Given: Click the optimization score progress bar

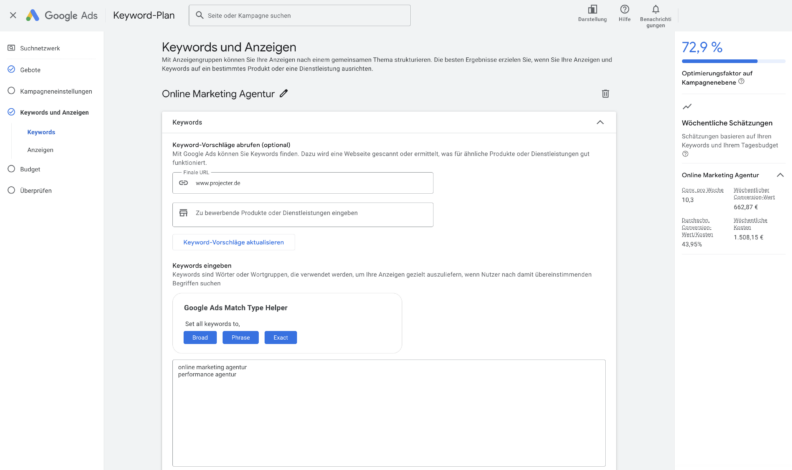Looking at the screenshot, I should (x=733, y=61).
